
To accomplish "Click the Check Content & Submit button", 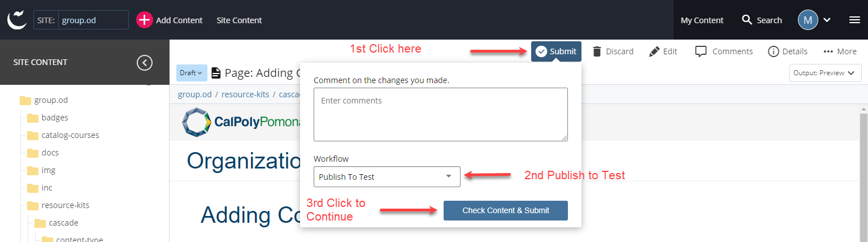I will tap(505, 210).
